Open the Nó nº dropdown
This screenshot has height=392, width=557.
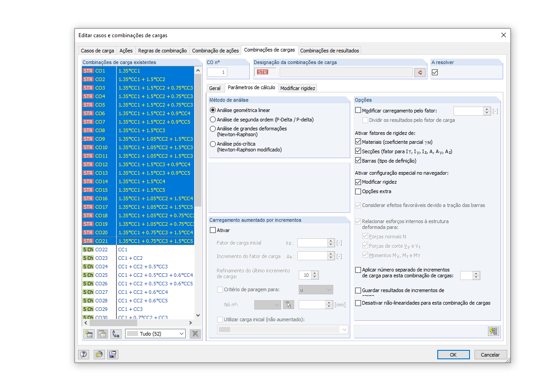[267, 305]
